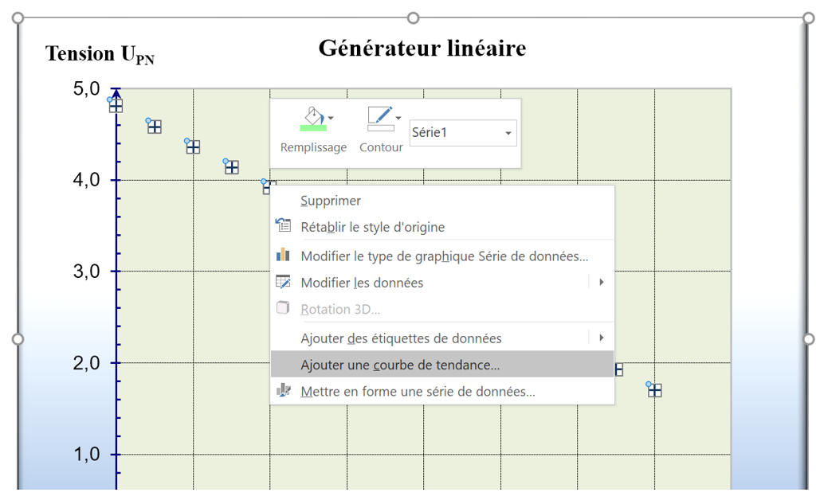Viewport: 820px width, 504px height.
Task: Open Modifier les données submenu entry
Action: tap(442, 283)
